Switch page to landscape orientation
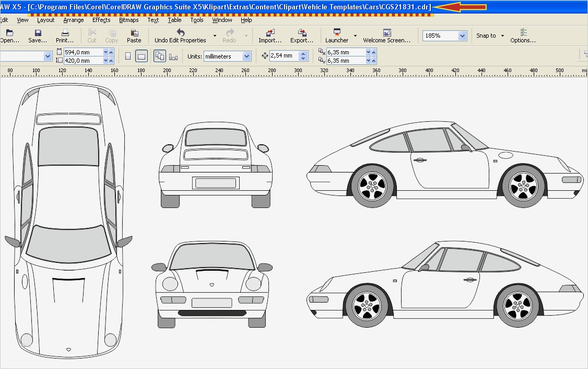Image resolution: width=588 pixels, height=369 pixels. pos(141,56)
